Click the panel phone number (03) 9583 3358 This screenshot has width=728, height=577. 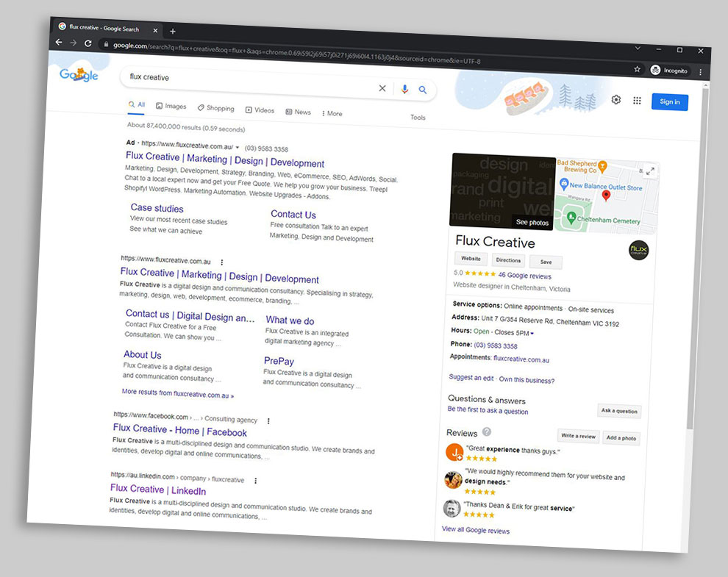496,345
